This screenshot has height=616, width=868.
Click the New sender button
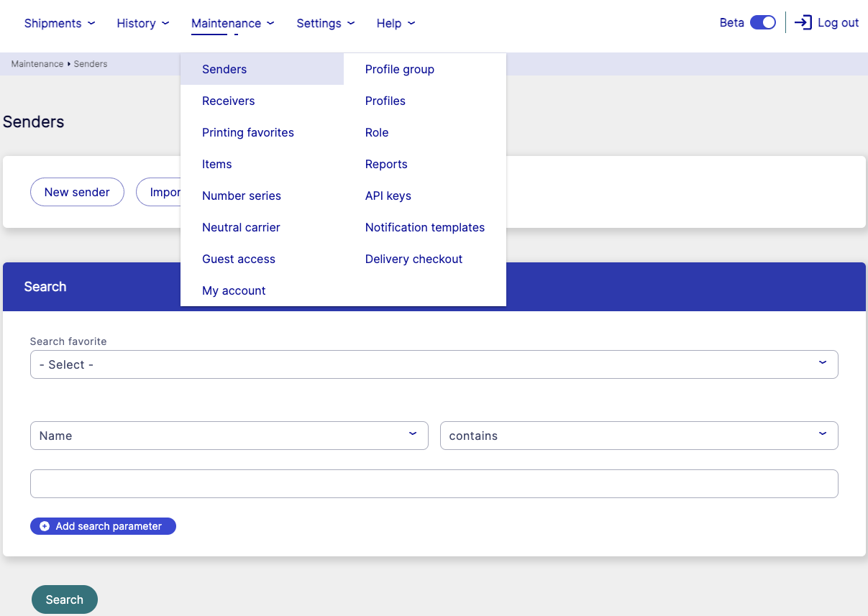pos(77,192)
